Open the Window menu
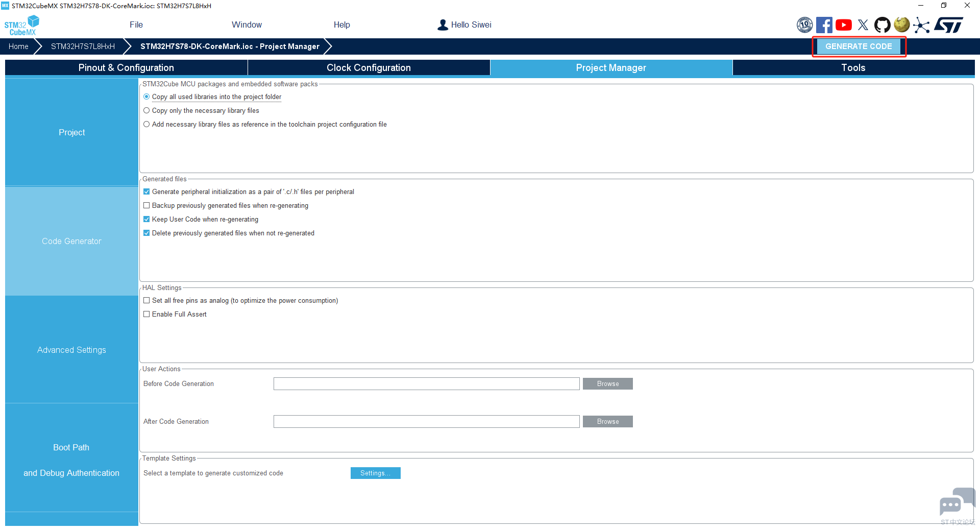This screenshot has width=980, height=530. [247, 25]
